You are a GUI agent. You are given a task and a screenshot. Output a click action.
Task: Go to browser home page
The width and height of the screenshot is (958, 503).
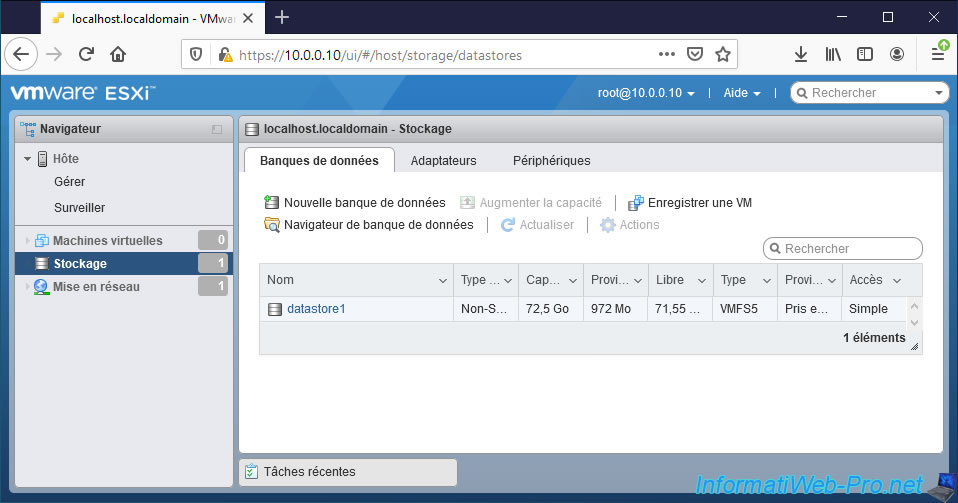tap(118, 54)
